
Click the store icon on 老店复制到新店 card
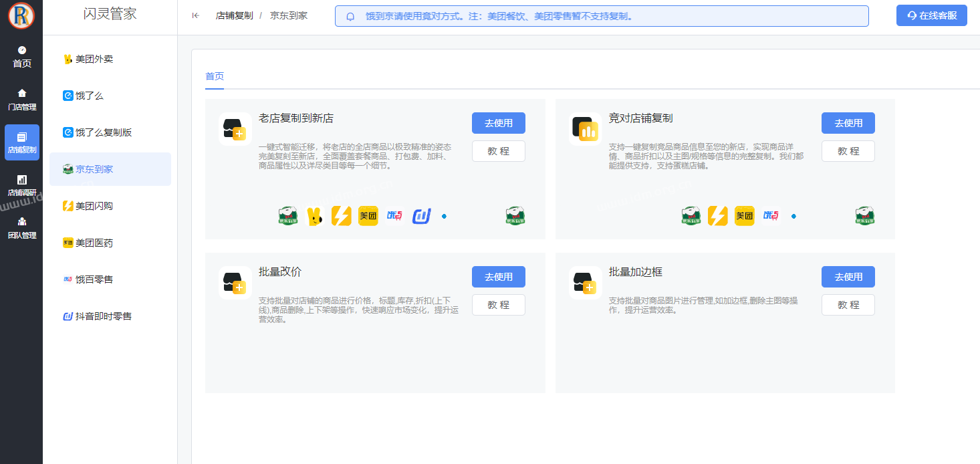(235, 129)
